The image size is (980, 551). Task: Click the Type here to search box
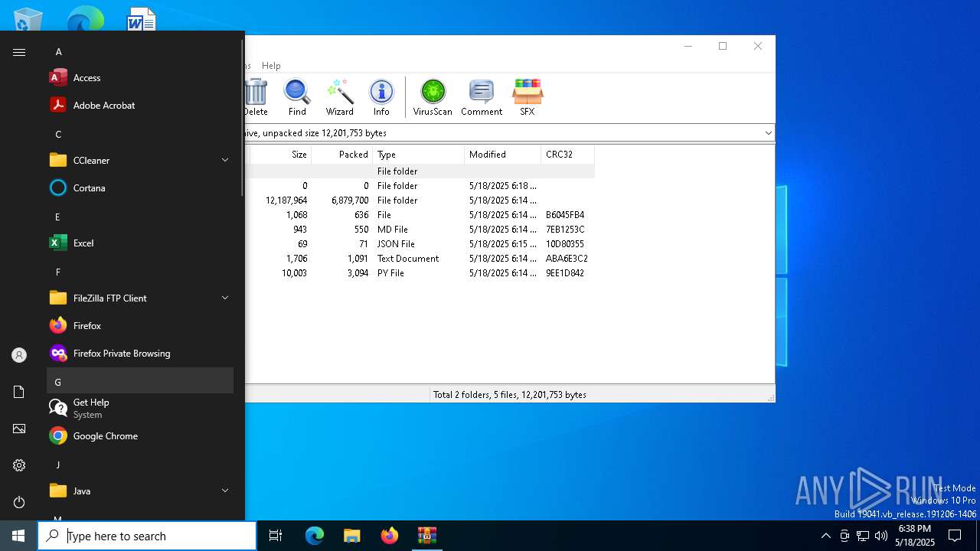(147, 536)
